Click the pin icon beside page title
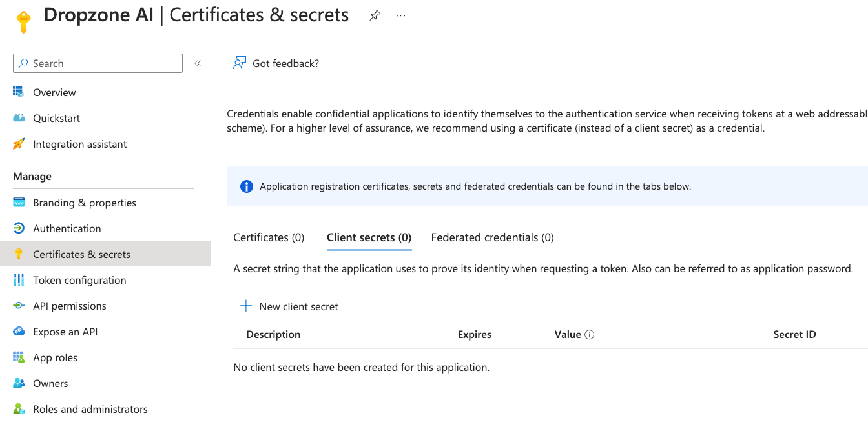The image size is (868, 429). pos(375,16)
